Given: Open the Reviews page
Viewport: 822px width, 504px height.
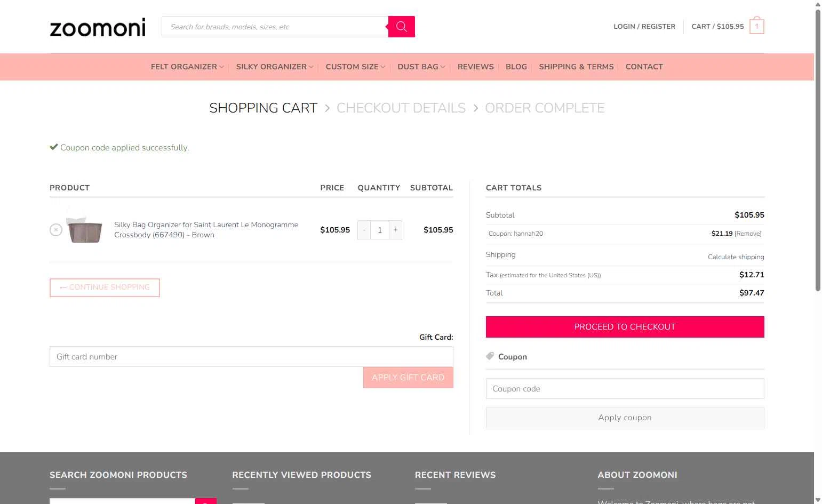Looking at the screenshot, I should [475, 67].
